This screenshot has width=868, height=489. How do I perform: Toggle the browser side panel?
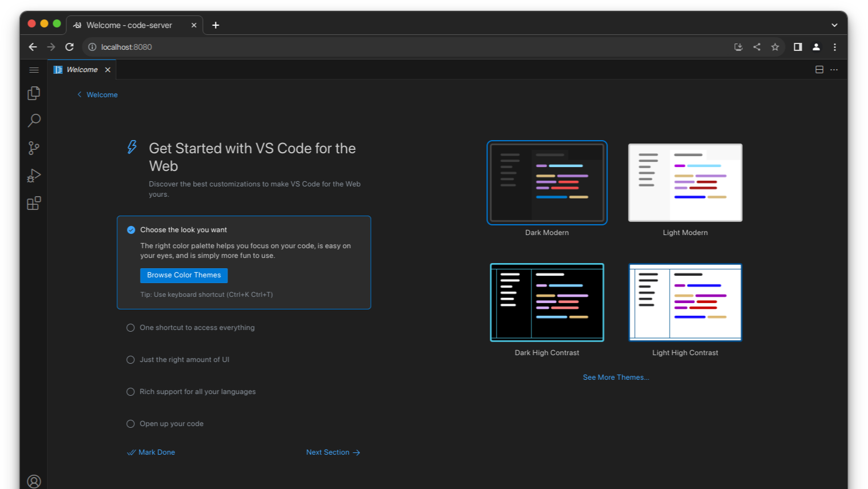point(798,47)
